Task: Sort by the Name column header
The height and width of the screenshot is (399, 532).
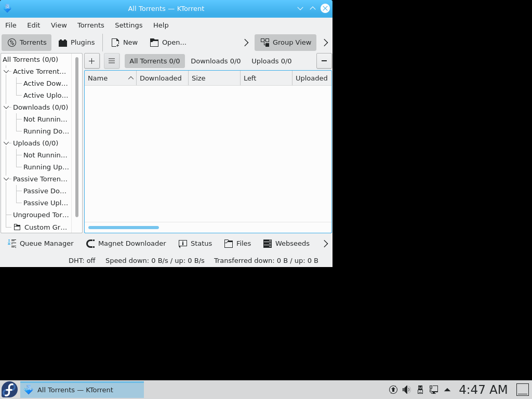Action: [x=110, y=78]
